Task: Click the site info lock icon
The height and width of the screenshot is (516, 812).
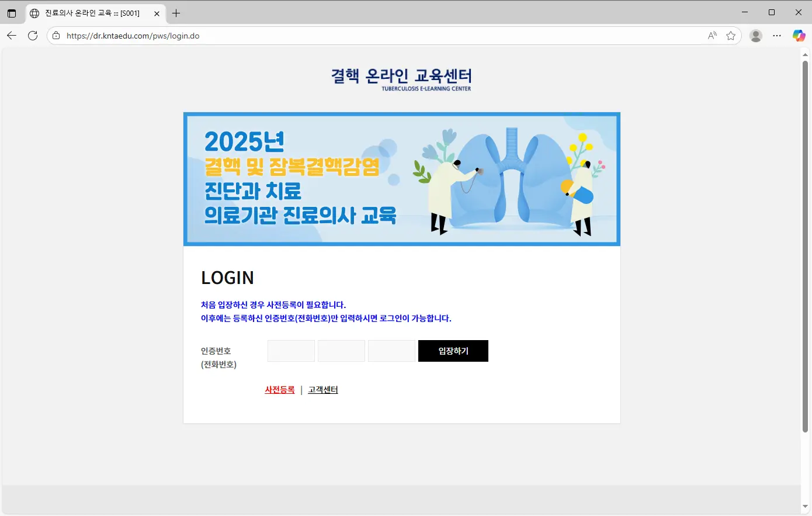Action: (x=56, y=36)
